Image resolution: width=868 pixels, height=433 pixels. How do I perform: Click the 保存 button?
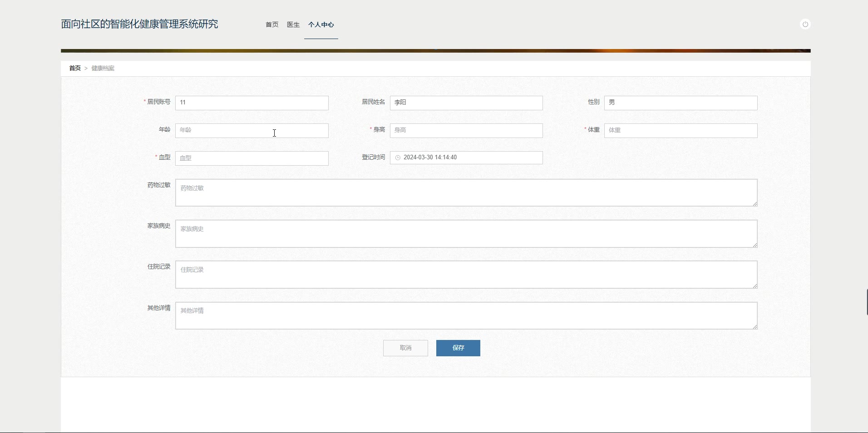coord(458,348)
